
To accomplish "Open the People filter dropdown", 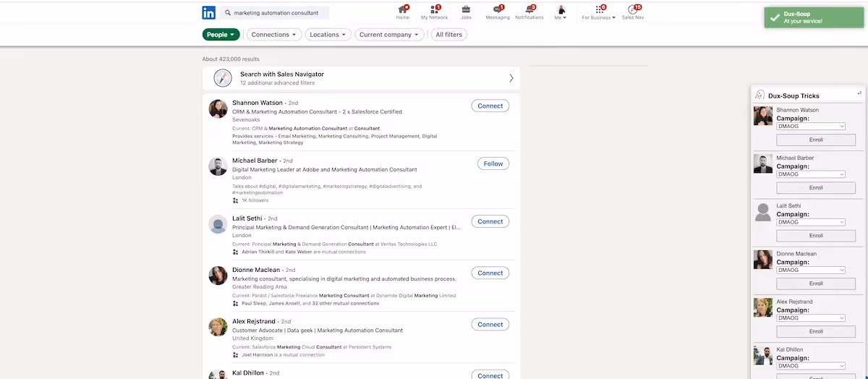I will coord(221,35).
